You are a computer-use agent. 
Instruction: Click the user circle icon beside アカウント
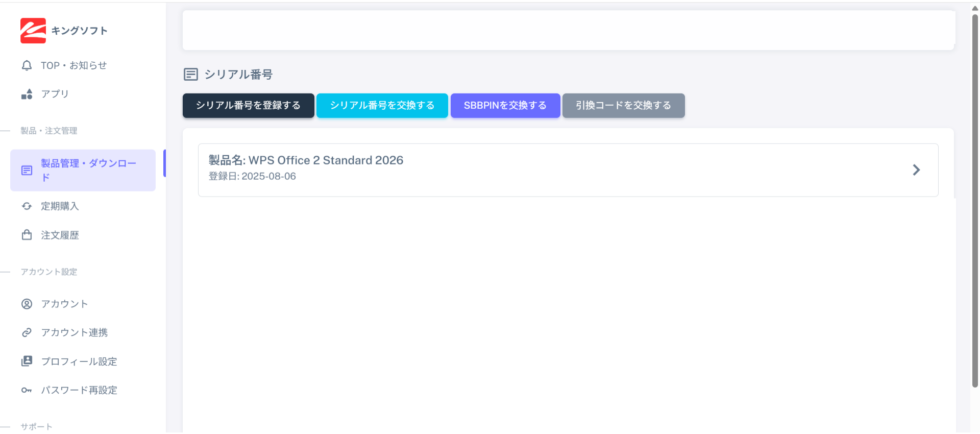pyautogui.click(x=27, y=304)
